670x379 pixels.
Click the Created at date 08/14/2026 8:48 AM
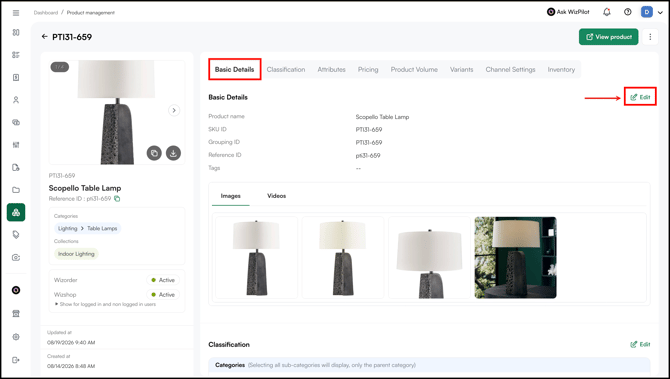tap(71, 366)
